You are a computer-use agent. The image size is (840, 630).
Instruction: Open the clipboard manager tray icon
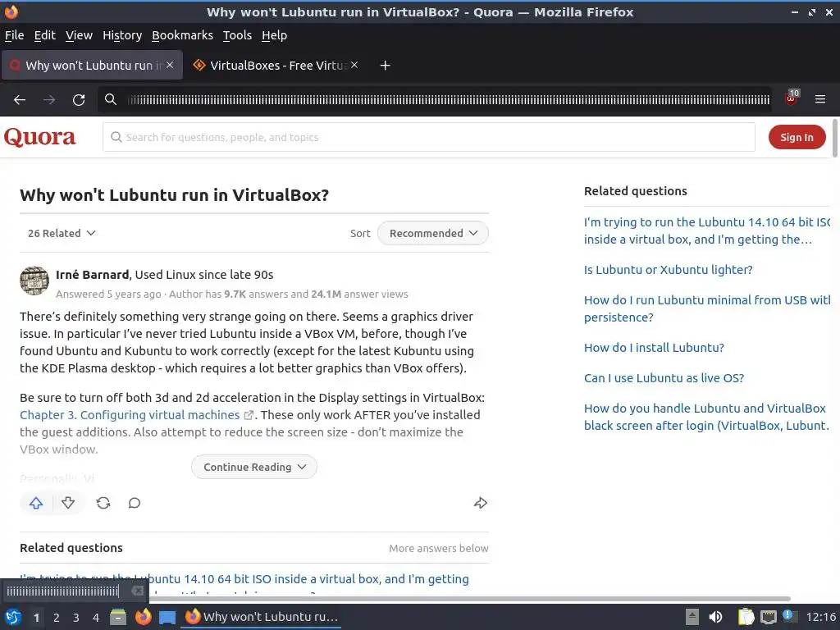point(746,617)
